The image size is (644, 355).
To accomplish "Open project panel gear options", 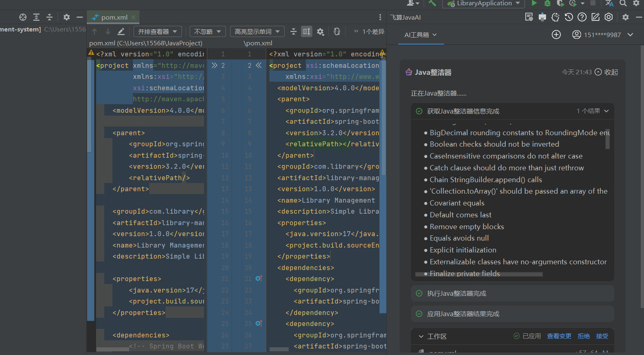I will point(67,17).
